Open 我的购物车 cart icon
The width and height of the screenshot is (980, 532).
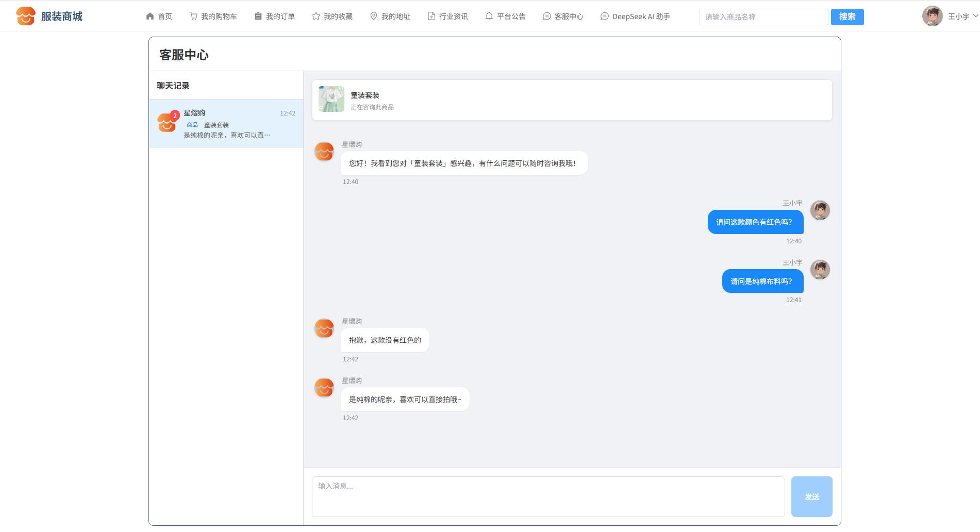tap(193, 16)
